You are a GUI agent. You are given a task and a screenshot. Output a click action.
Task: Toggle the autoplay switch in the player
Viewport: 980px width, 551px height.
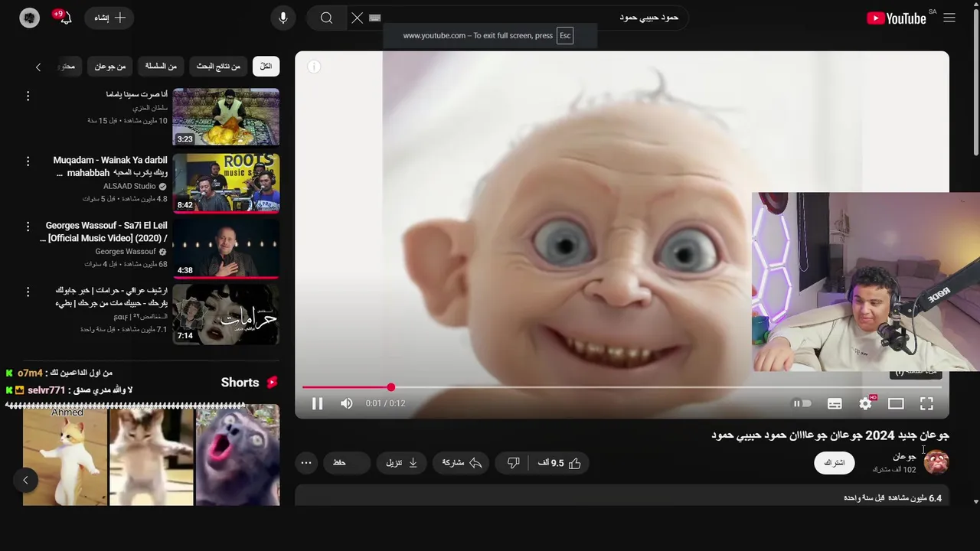[802, 403]
